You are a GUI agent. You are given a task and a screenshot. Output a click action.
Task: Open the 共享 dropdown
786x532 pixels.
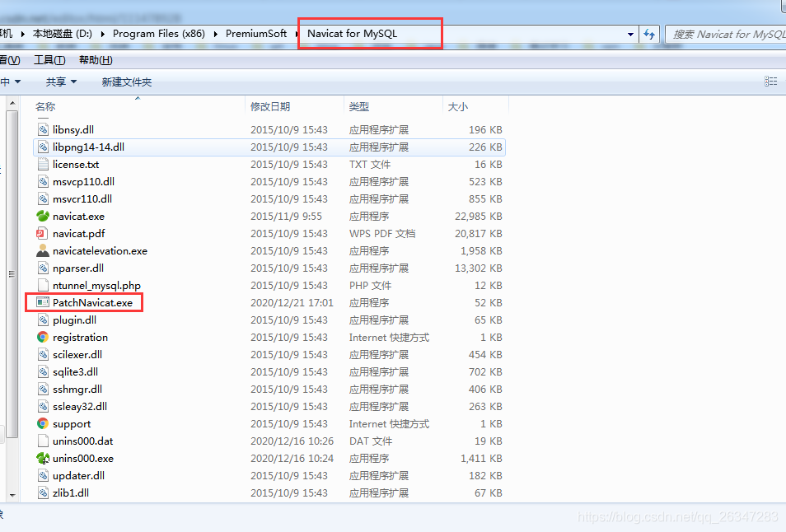[61, 82]
